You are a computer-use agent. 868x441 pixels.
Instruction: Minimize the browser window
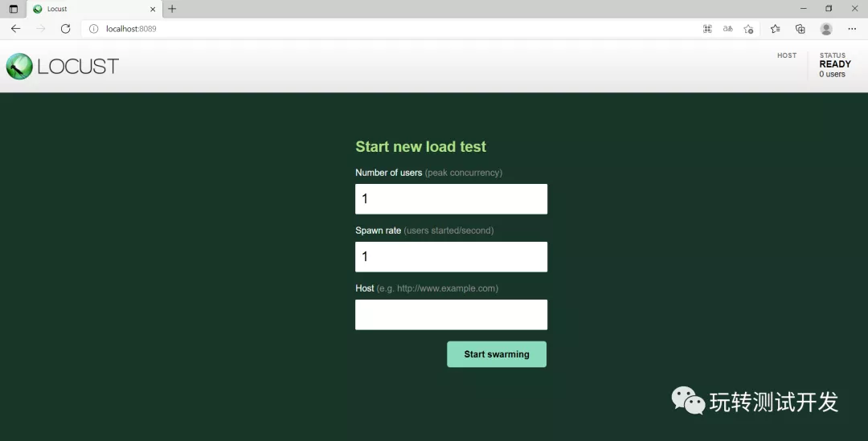(803, 9)
